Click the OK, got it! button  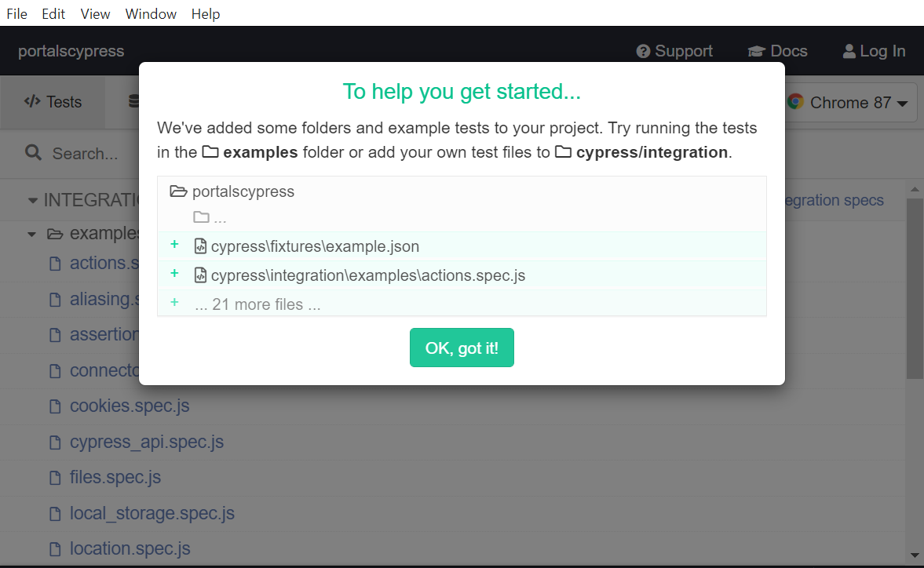462,348
